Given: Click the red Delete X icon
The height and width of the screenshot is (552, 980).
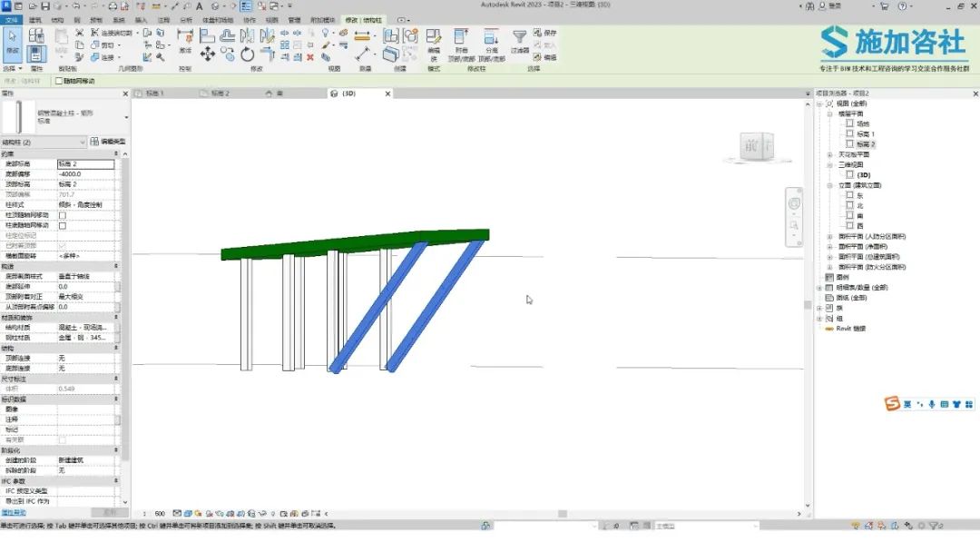Looking at the screenshot, I should pos(310,57).
